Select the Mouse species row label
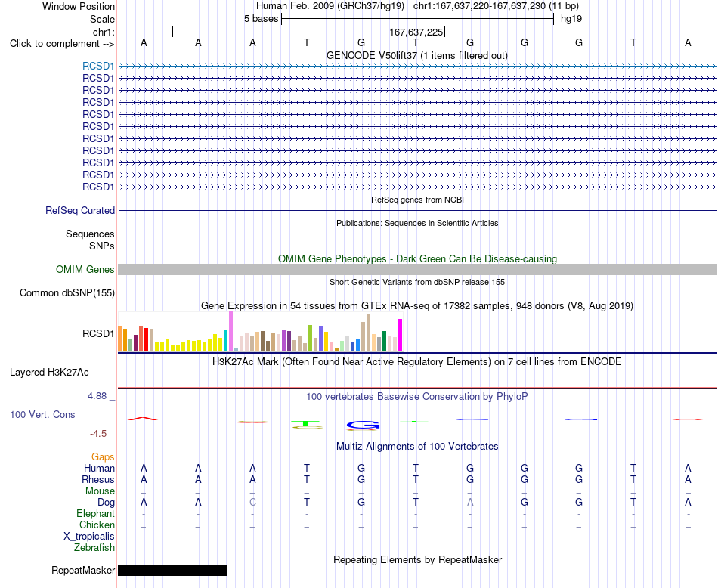Screen dimensions: 718x588 coord(100,491)
